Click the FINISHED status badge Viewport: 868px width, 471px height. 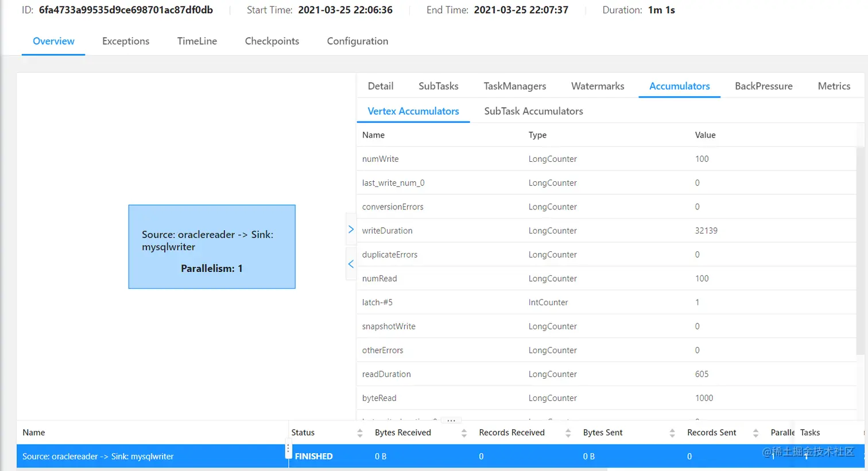point(314,457)
